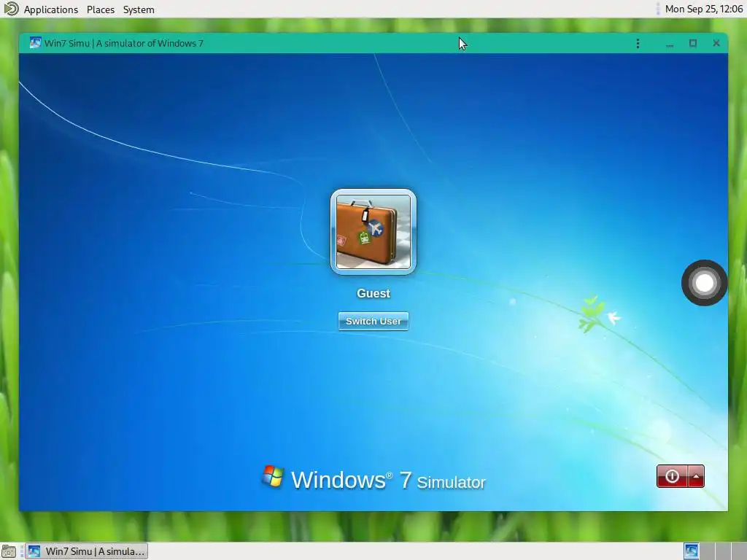747x560 pixels.
Task: Click the clock showing Mon Sep 25
Action: pyautogui.click(x=704, y=9)
